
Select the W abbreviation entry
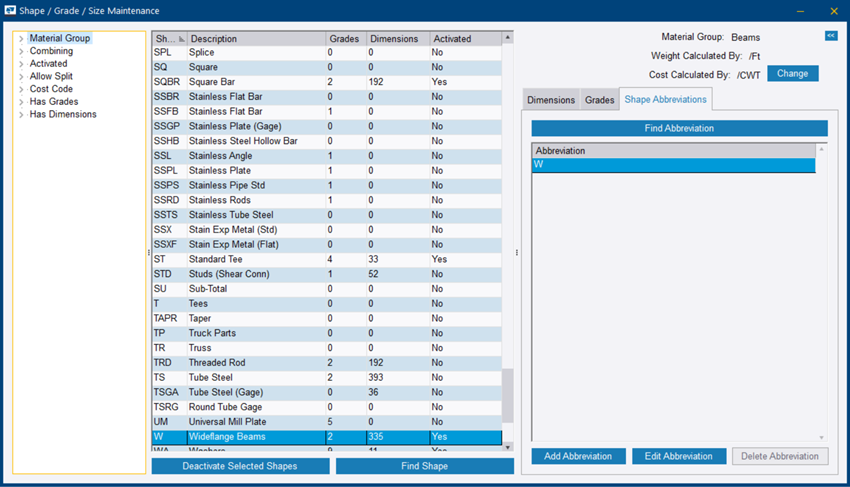coord(673,165)
